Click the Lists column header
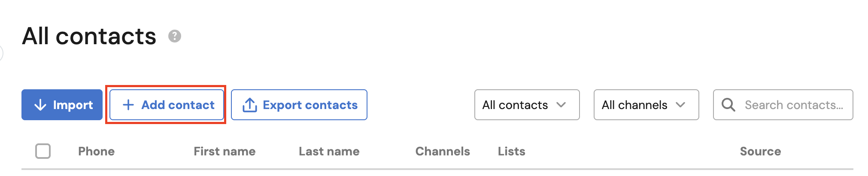 click(512, 151)
